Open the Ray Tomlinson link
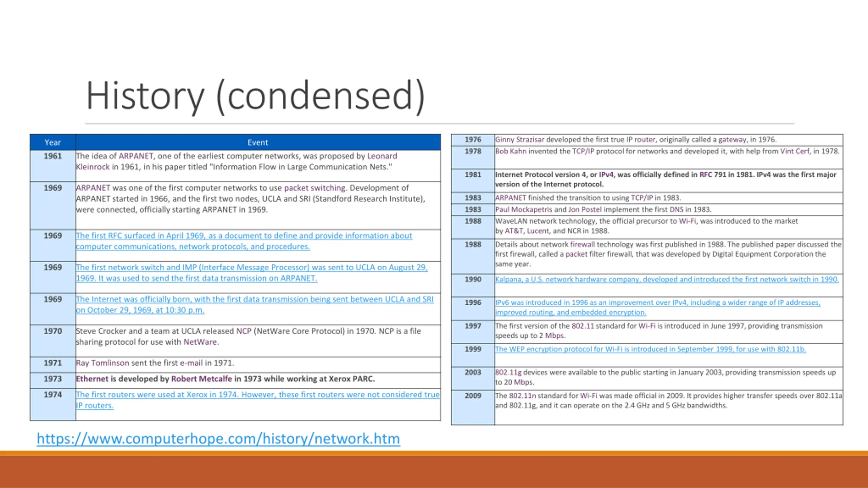868x488 pixels. (x=102, y=363)
